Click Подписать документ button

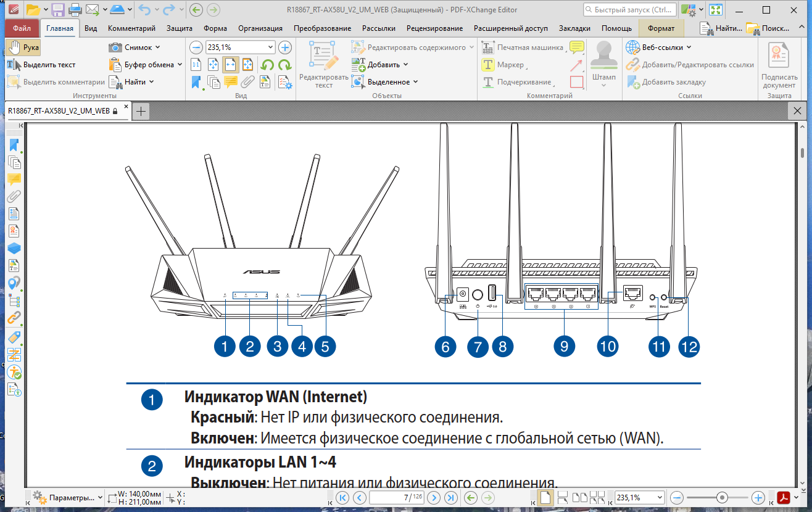coord(779,65)
